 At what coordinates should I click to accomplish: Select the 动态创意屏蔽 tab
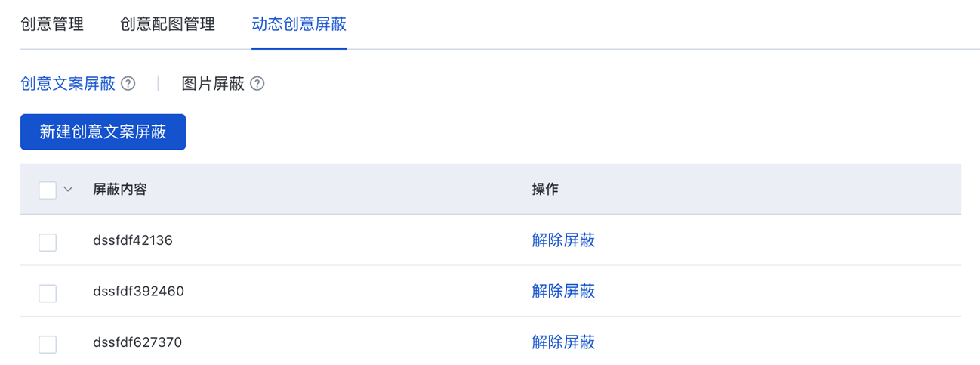(x=299, y=24)
